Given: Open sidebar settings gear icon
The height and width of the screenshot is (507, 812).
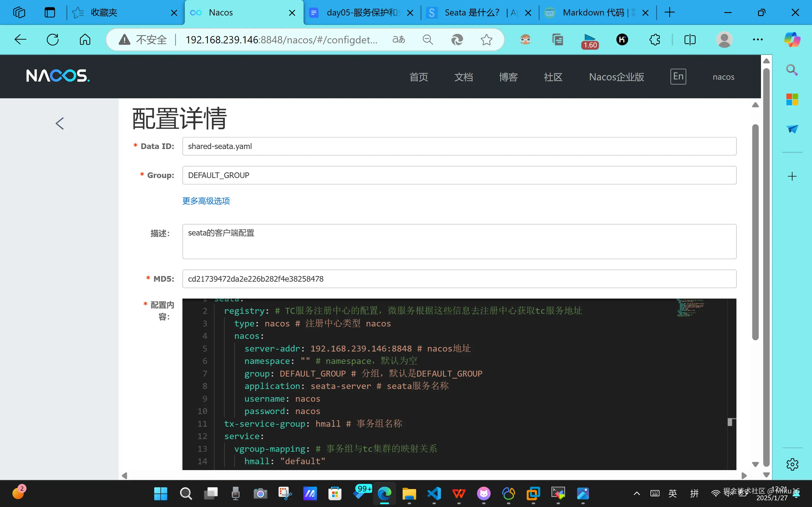Looking at the screenshot, I should click(x=792, y=464).
